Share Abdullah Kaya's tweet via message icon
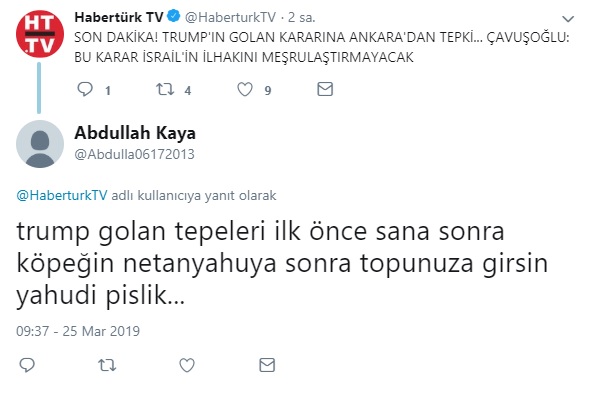Screen dimensions: 595x397 267,365
